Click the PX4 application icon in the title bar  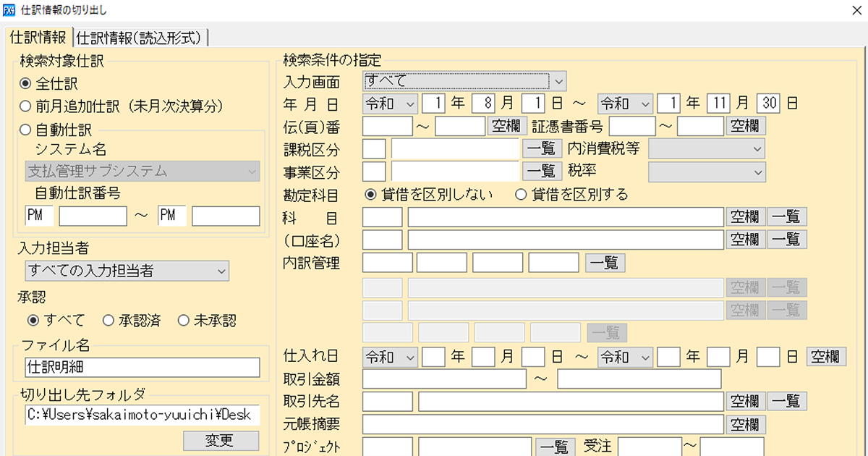point(9,10)
